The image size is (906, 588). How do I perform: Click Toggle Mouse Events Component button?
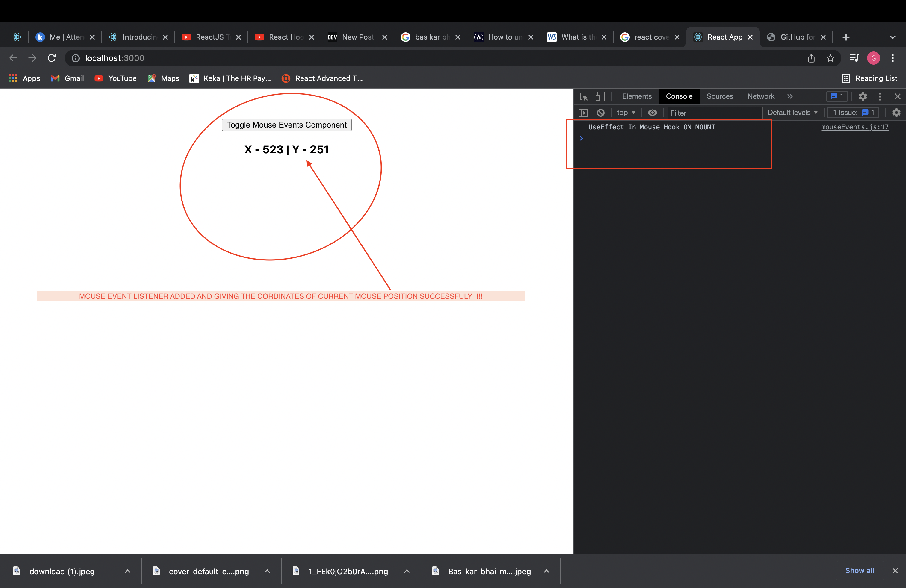click(287, 125)
